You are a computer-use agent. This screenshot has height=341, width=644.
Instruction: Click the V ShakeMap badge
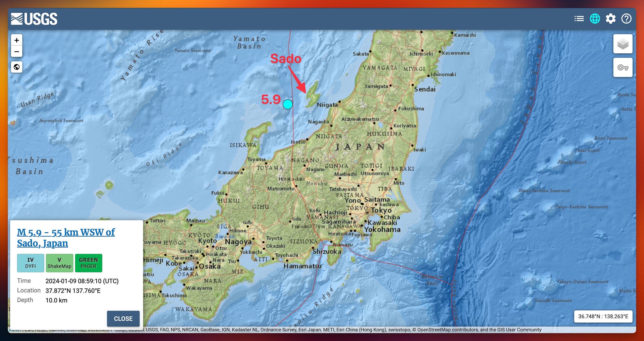pyautogui.click(x=59, y=263)
